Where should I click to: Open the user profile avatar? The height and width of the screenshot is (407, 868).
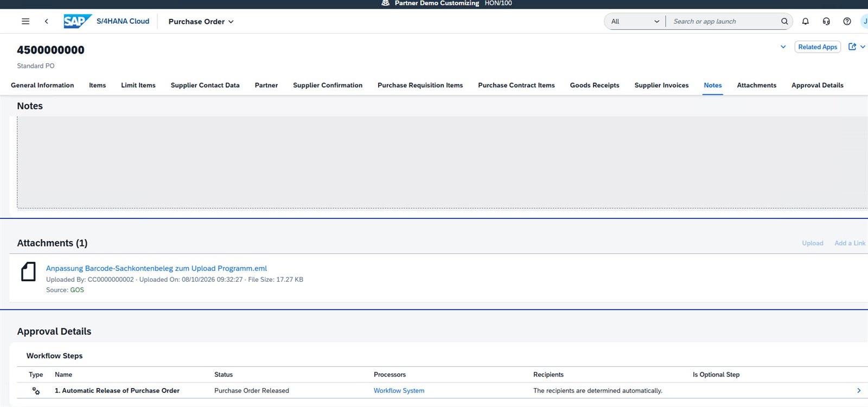pos(864,22)
